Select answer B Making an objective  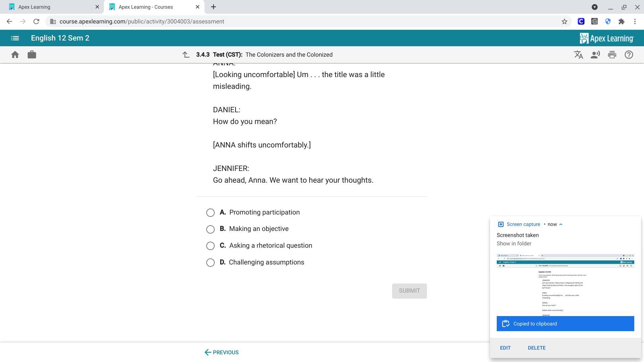pos(210,229)
